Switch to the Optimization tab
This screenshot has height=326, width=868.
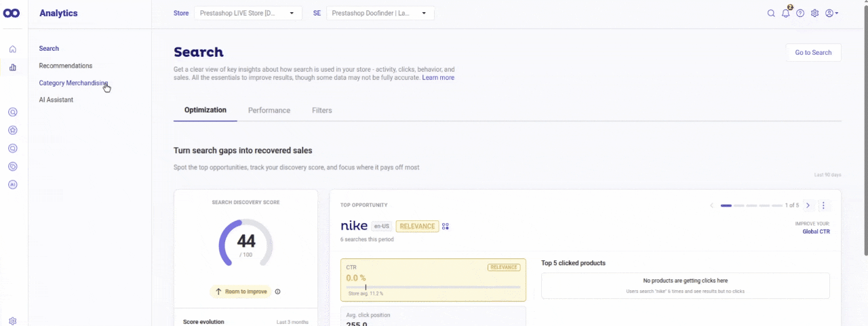(x=205, y=110)
